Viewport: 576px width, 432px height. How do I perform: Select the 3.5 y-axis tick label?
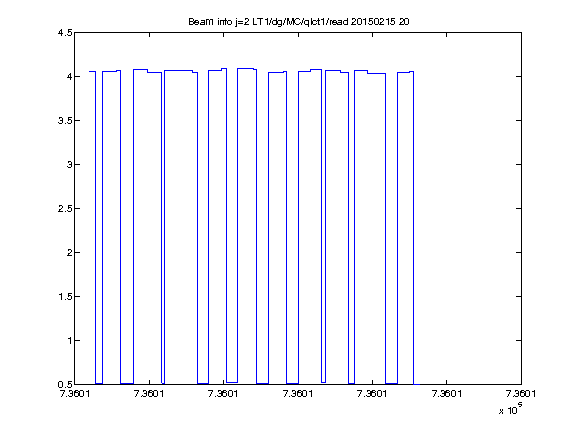pyautogui.click(x=65, y=120)
